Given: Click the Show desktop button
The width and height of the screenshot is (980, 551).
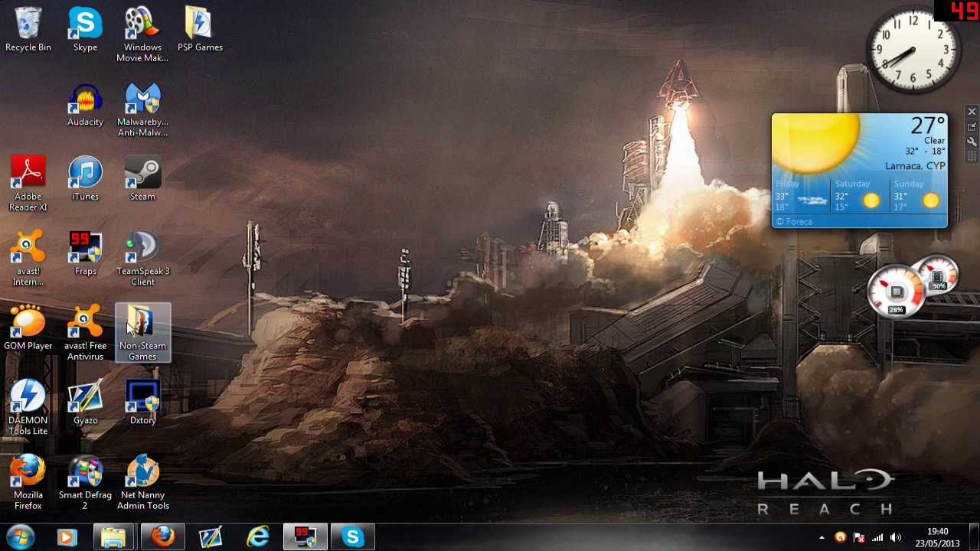Looking at the screenshot, I should [x=974, y=537].
